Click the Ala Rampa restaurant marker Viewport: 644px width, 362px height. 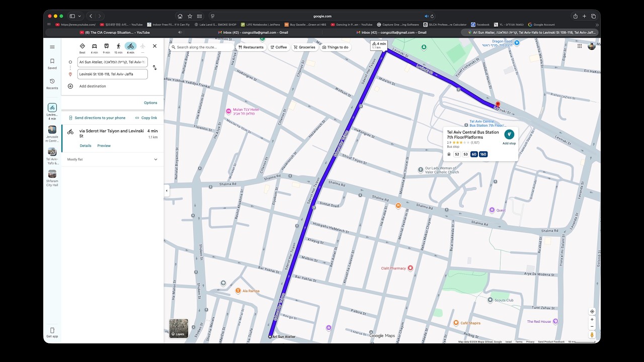tap(238, 291)
